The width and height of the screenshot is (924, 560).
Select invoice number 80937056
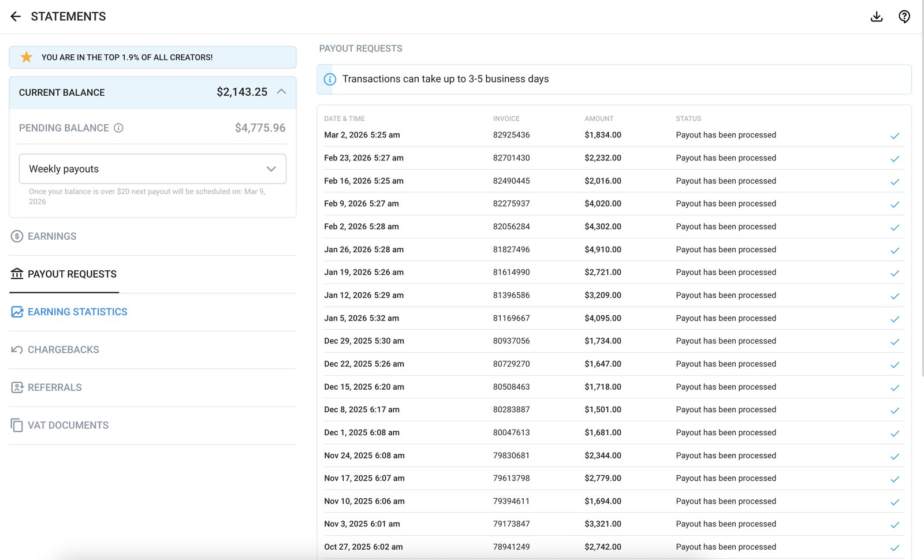[511, 341]
